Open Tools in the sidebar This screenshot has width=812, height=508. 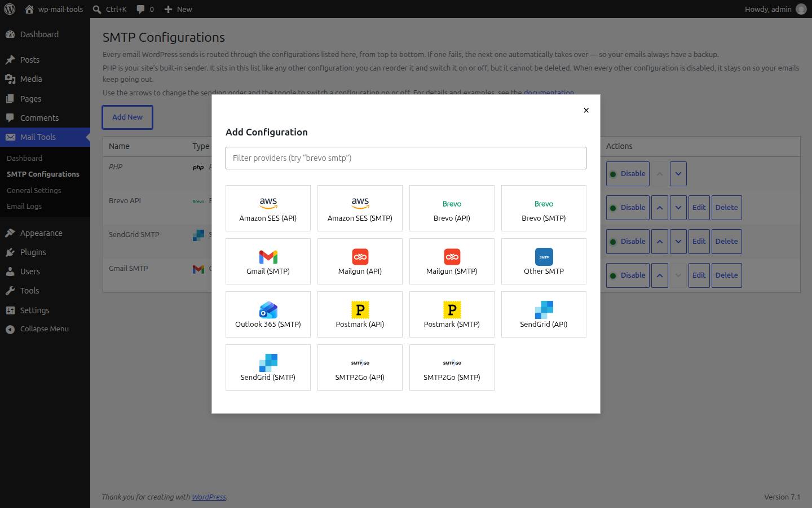(x=45, y=291)
